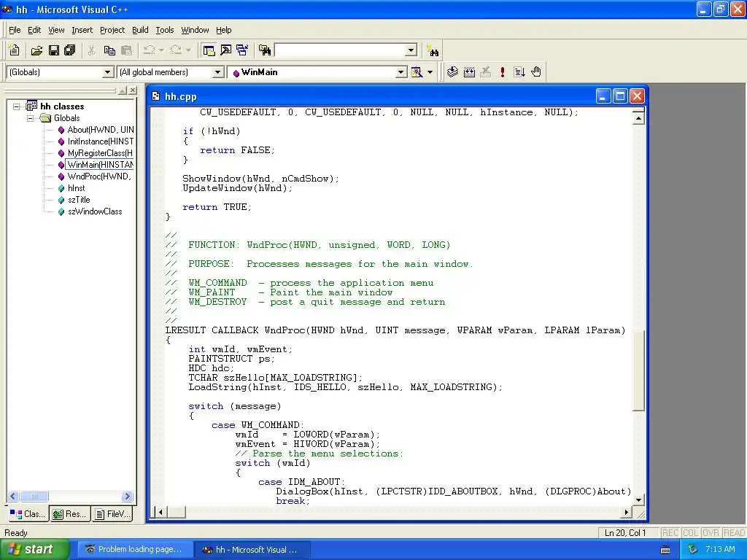The width and height of the screenshot is (747, 560).
Task: Click the Build icon
Action: coord(469,72)
